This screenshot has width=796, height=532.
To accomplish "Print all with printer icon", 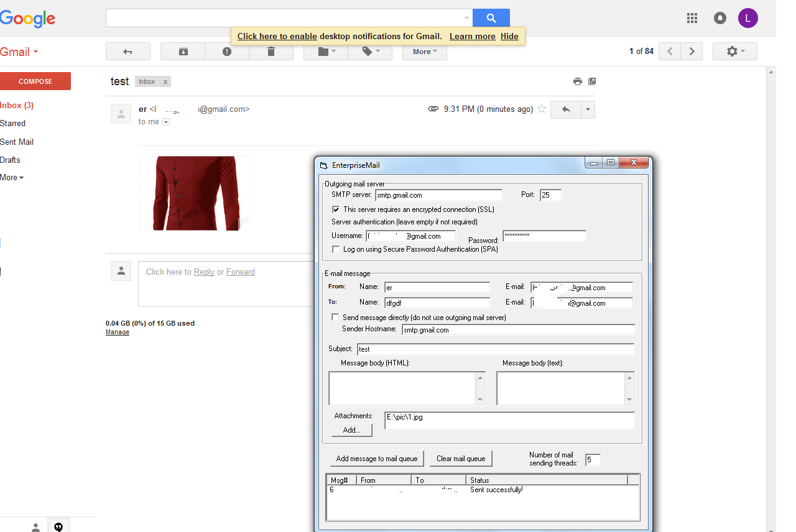I will [578, 81].
